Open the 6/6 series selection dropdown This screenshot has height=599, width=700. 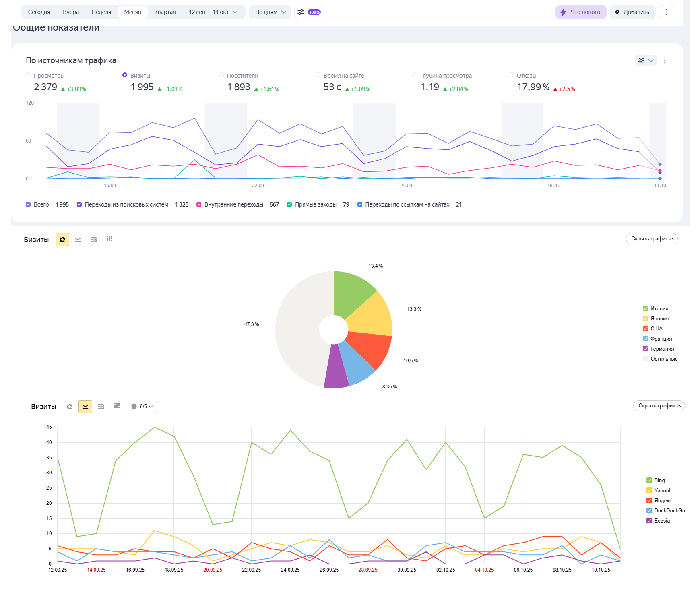pyautogui.click(x=143, y=407)
